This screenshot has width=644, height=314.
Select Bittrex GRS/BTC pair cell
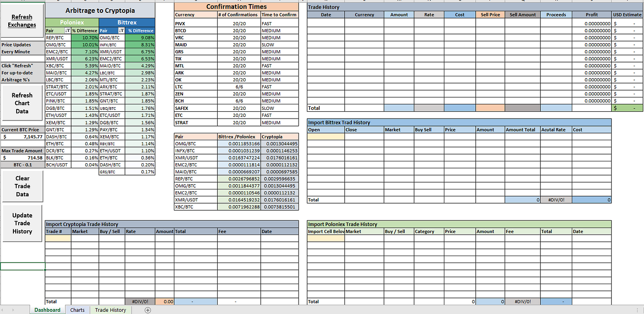(x=113, y=172)
